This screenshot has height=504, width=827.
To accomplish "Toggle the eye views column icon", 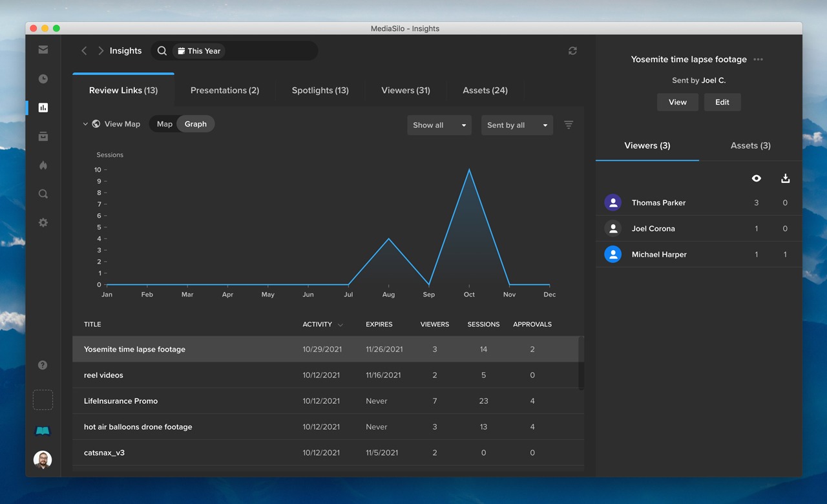I will (x=756, y=178).
